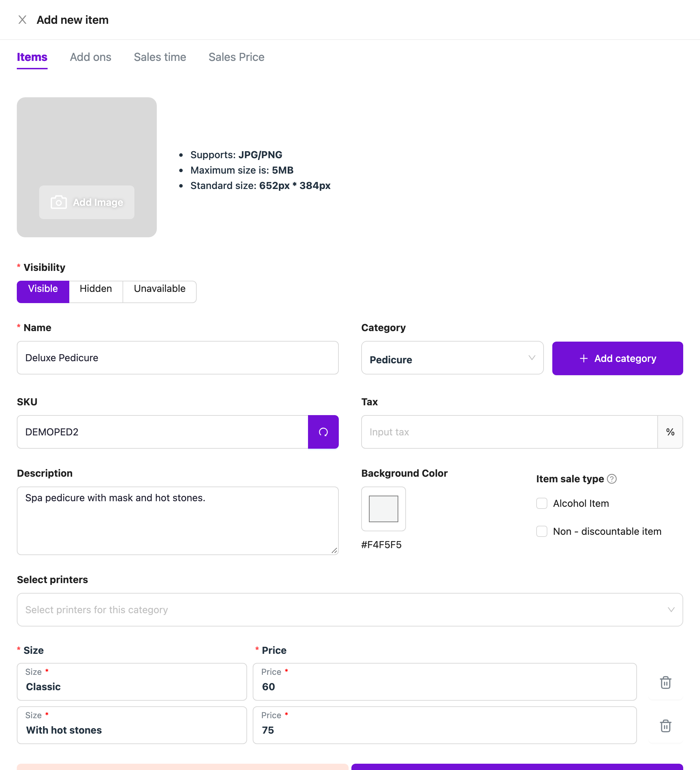Delete the With hot stones row
The image size is (700, 770).
pyautogui.click(x=666, y=726)
